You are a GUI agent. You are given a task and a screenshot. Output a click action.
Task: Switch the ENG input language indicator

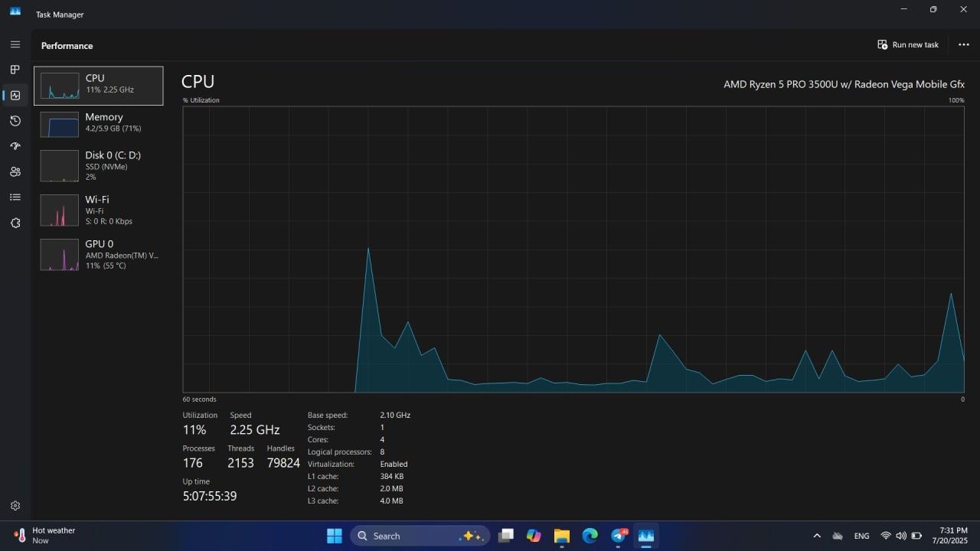click(862, 536)
